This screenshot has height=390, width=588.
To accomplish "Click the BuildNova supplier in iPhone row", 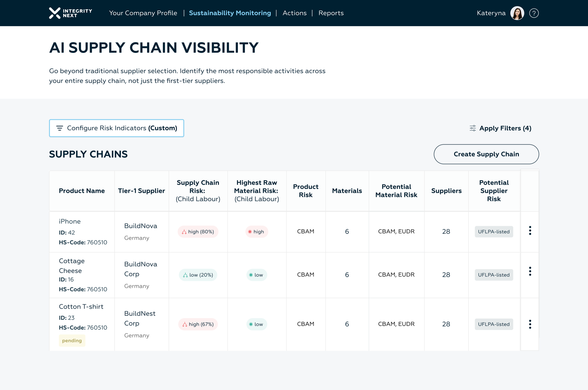I will (x=141, y=226).
